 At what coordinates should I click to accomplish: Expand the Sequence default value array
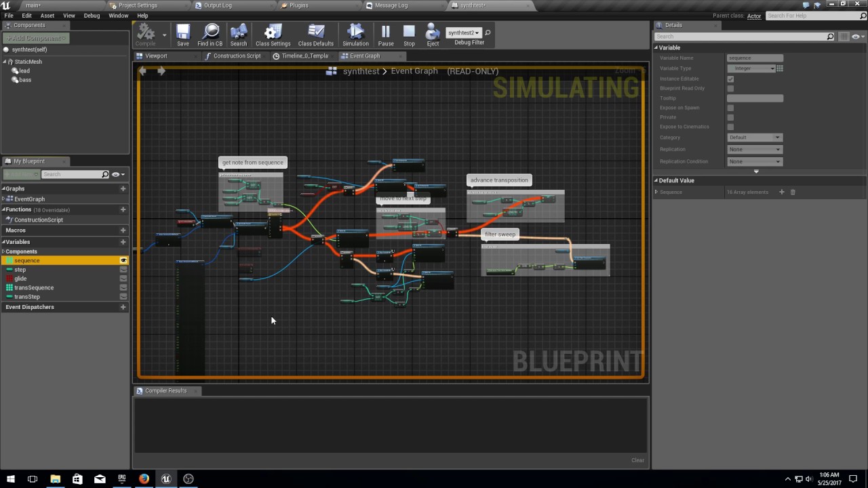[656, 192]
